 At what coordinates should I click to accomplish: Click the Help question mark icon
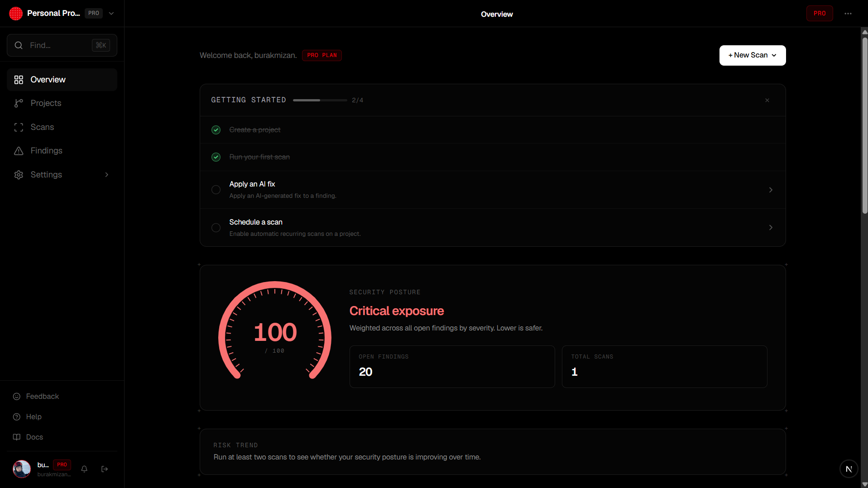tap(17, 417)
